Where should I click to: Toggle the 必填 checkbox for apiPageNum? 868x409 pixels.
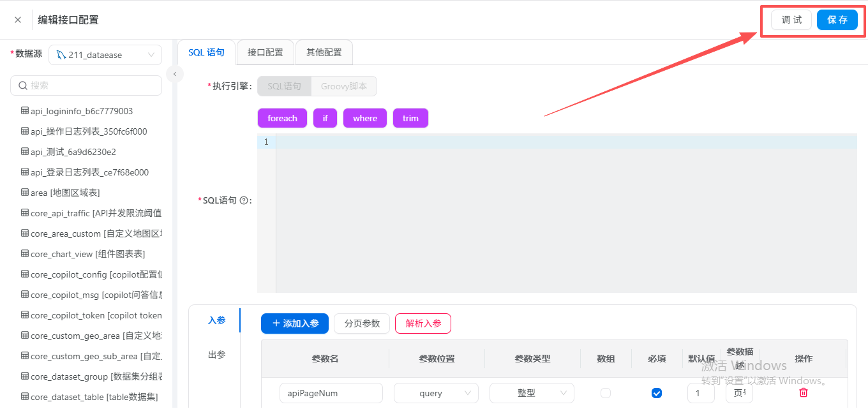point(657,393)
